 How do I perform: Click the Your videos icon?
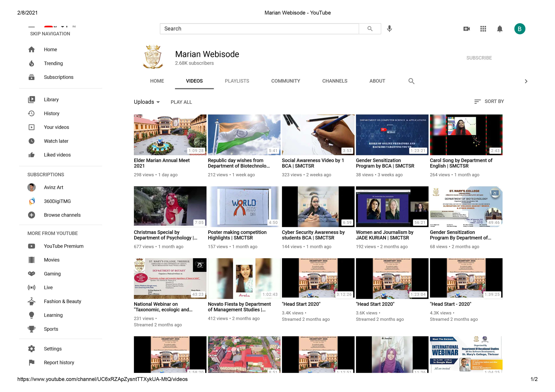pyautogui.click(x=31, y=127)
